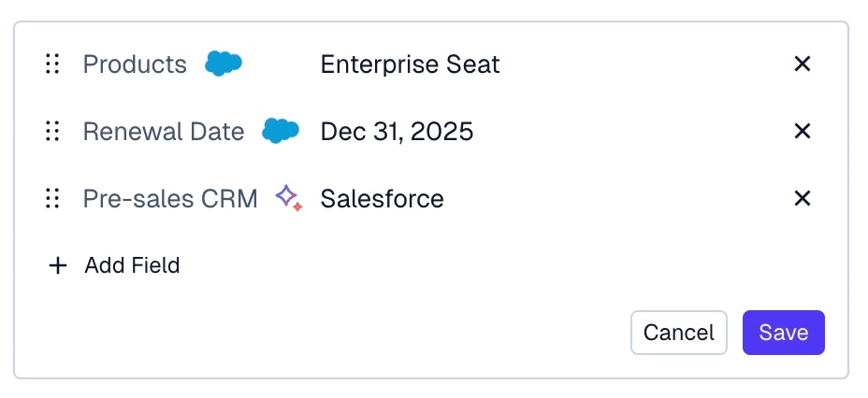Click the Salesforce value in Pre-sales CRM
868x398 pixels.
pyautogui.click(x=382, y=198)
